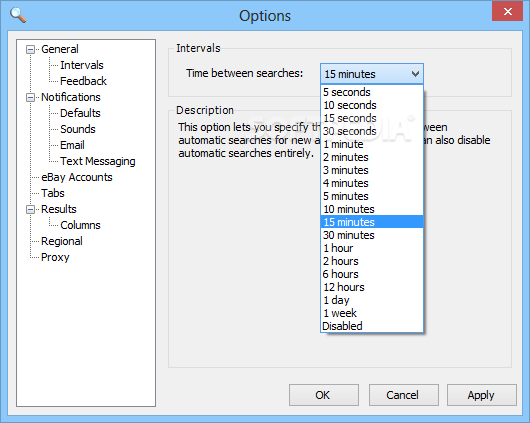Select eBay Accounts in the tree

[x=77, y=177]
